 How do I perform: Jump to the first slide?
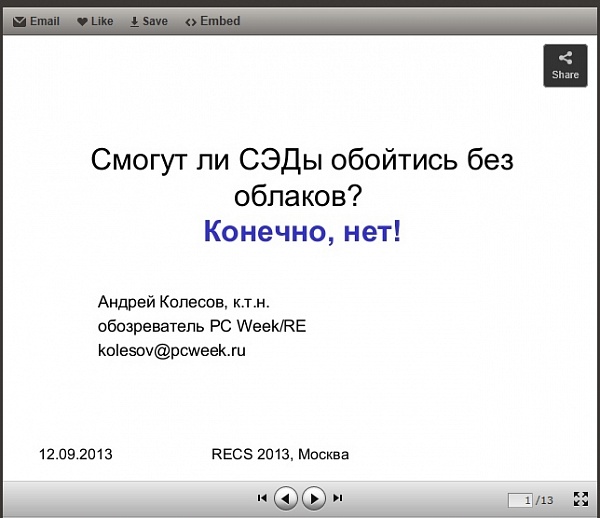pos(262,498)
